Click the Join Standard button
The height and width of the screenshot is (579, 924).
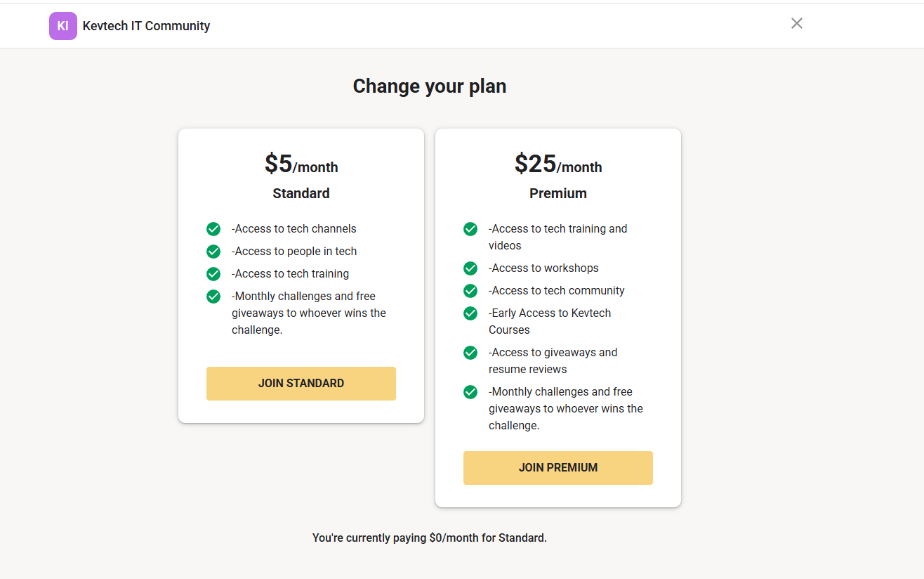(301, 384)
